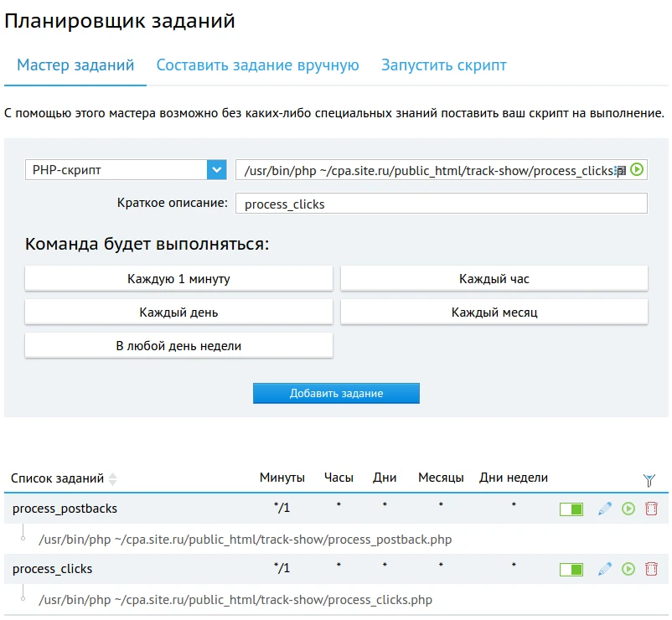The width and height of the screenshot is (672, 620).
Task: Select the Каждый час schedule button
Action: tap(494, 277)
